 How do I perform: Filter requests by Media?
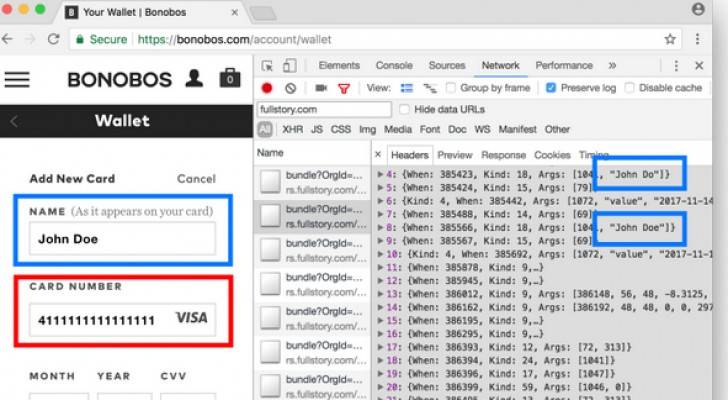click(398, 129)
